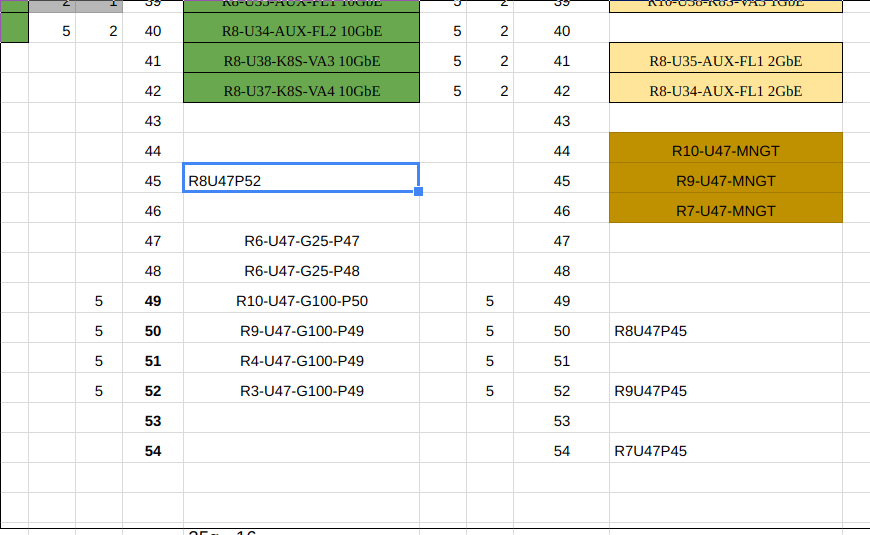Select number 45 left of R9-U47-MNGT
Image resolution: width=870 pixels, height=535 pixels.
562,181
